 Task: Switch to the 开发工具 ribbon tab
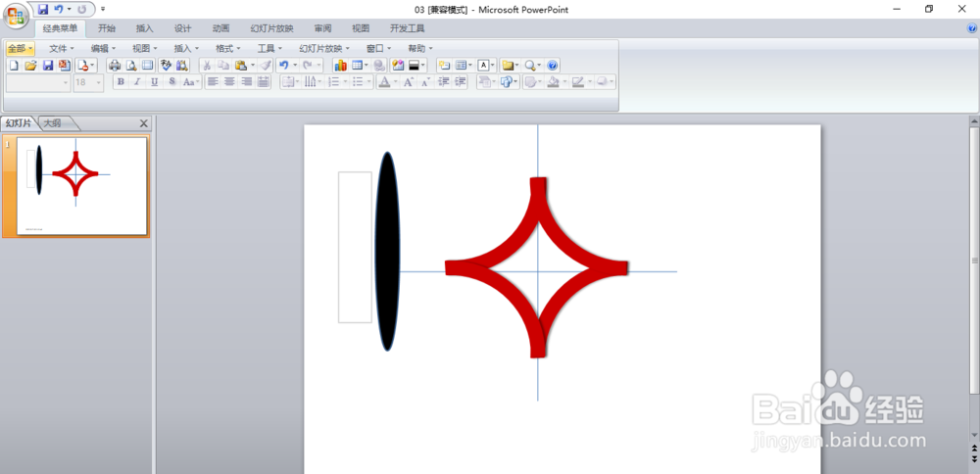(407, 28)
